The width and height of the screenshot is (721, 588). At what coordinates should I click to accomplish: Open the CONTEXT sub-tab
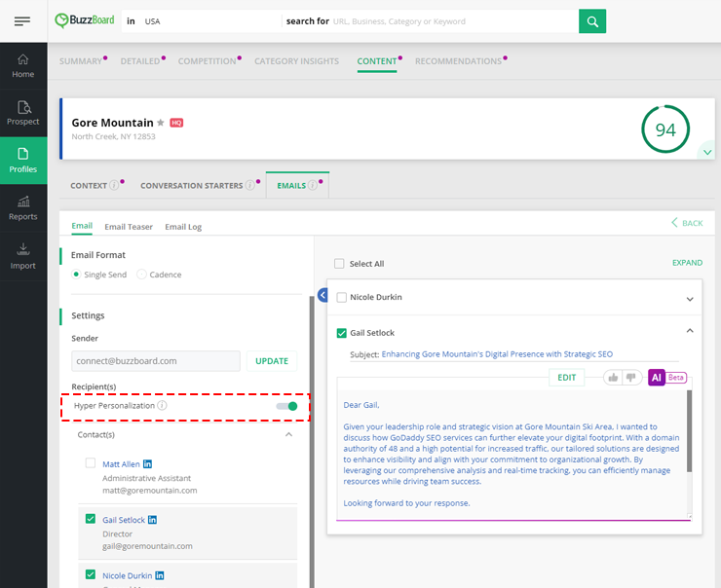pyautogui.click(x=89, y=186)
